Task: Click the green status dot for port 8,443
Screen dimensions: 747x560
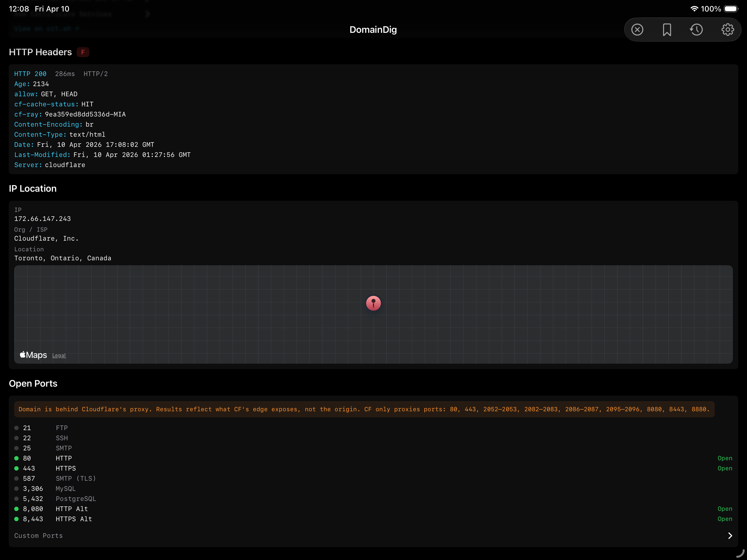Action: (x=16, y=519)
